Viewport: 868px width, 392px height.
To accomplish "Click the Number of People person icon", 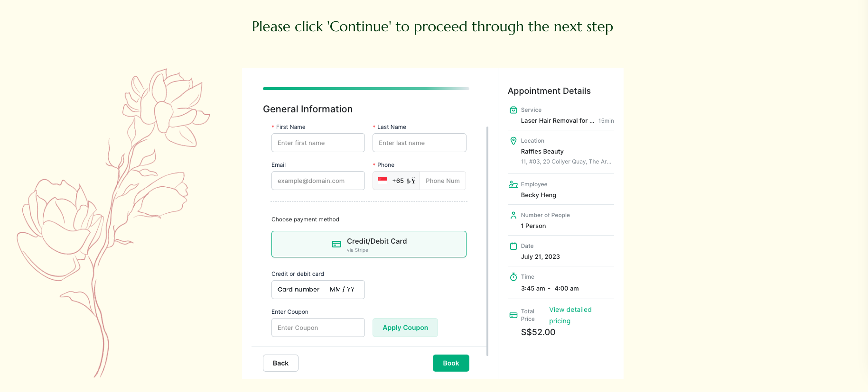I will (x=513, y=215).
